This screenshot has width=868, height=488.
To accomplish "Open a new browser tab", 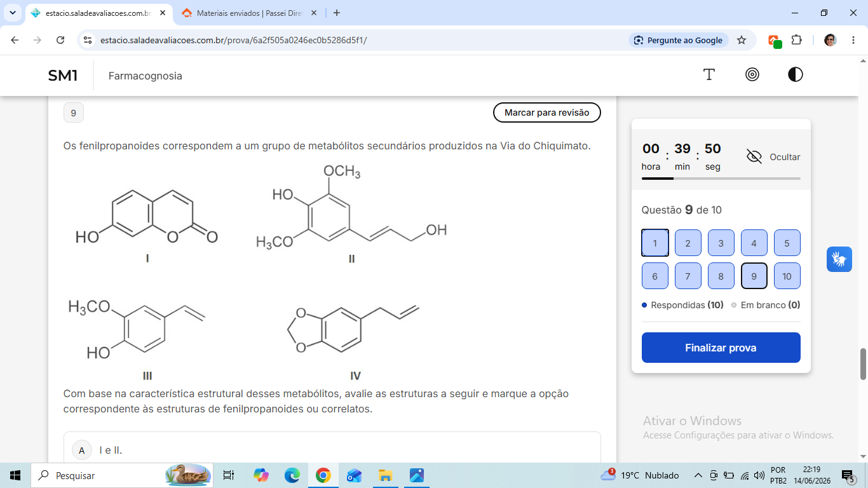I will pyautogui.click(x=337, y=13).
